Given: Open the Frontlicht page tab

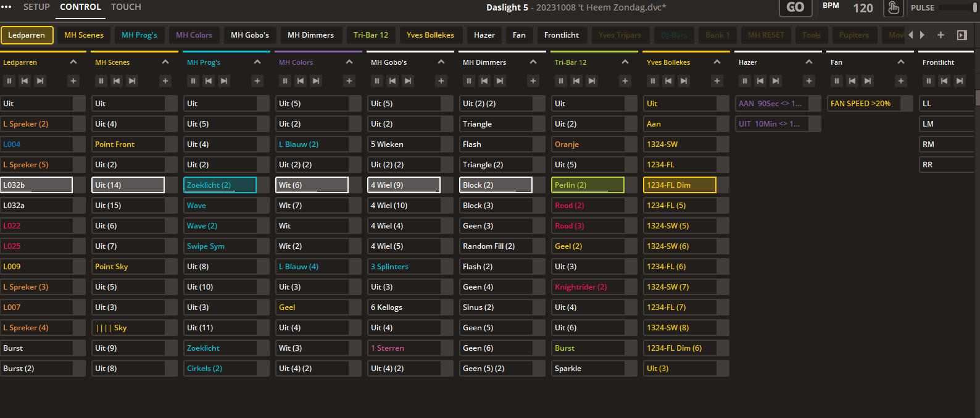Looking at the screenshot, I should click(562, 35).
